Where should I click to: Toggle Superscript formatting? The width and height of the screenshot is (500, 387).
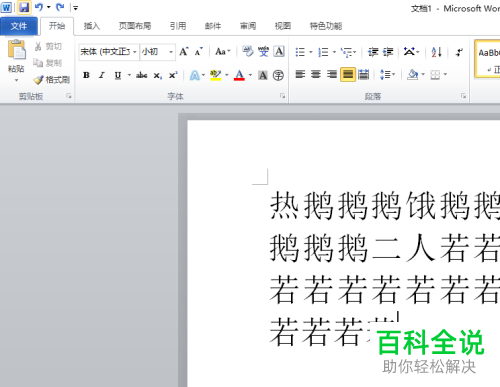(173, 75)
